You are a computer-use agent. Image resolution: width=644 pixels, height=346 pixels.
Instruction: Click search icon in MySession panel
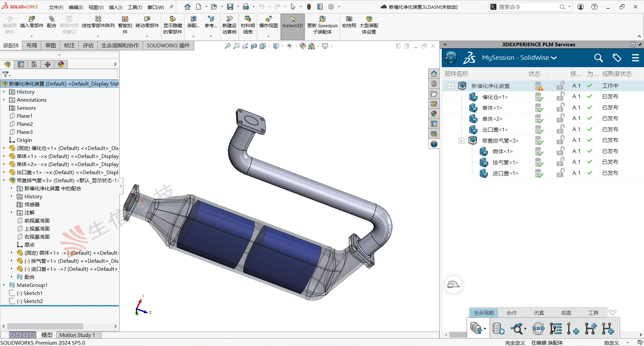(x=598, y=58)
